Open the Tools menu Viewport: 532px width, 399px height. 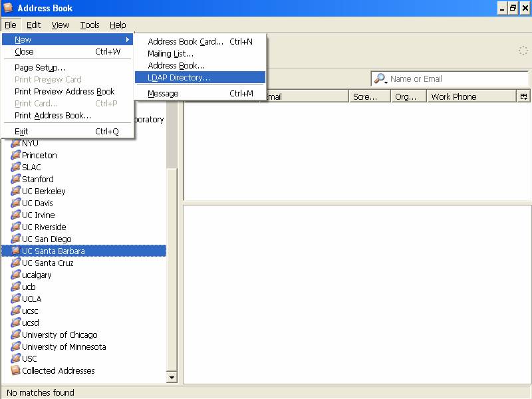coord(90,25)
